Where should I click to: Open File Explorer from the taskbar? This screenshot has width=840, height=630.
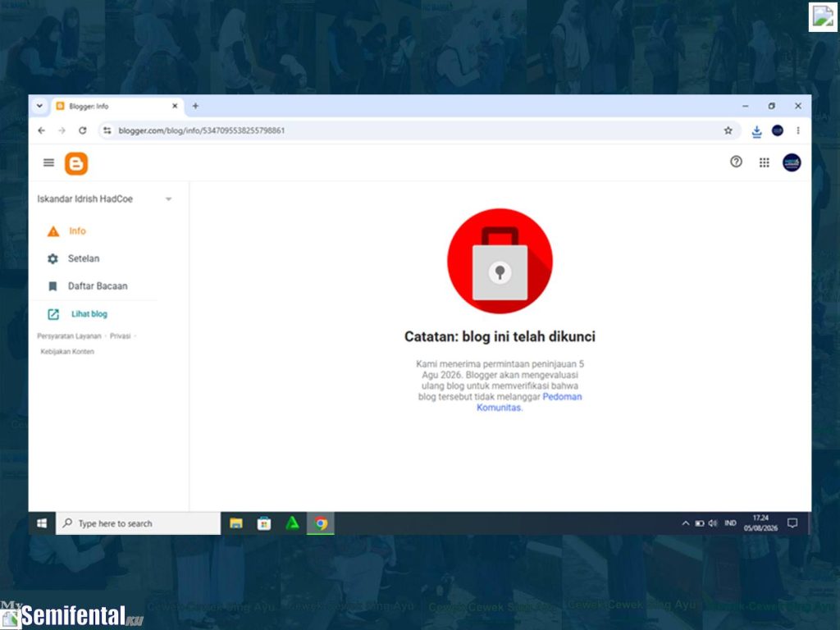tap(235, 523)
